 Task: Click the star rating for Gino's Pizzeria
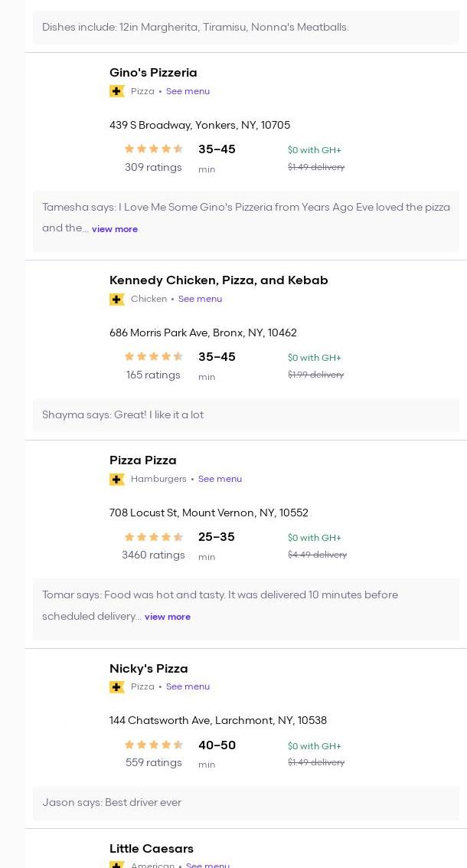click(154, 149)
